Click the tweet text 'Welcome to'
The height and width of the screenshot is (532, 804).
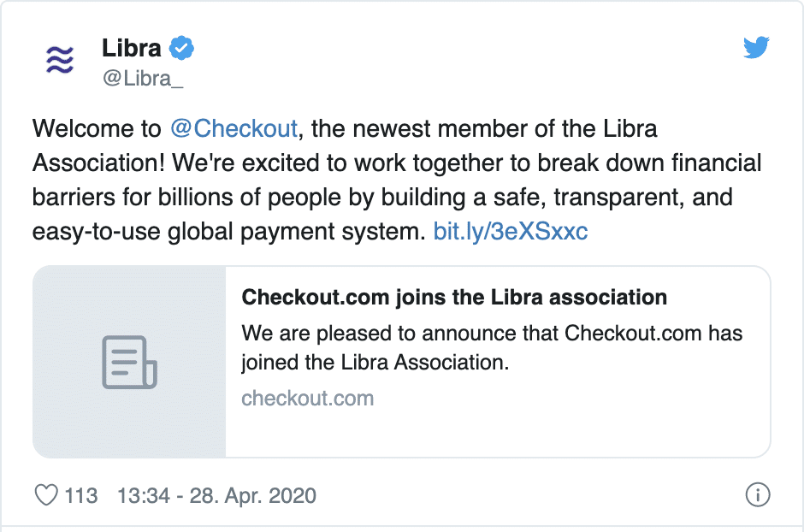(x=97, y=128)
